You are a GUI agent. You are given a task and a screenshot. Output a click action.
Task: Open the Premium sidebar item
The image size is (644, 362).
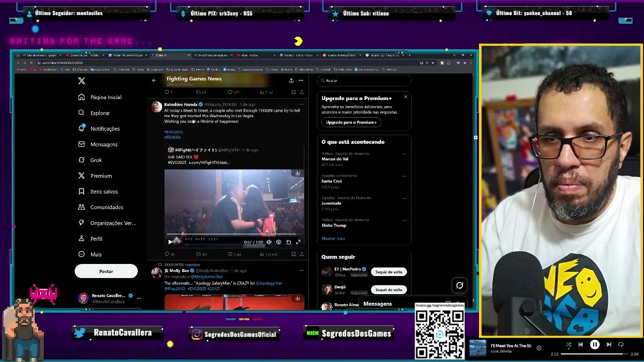pos(95,176)
